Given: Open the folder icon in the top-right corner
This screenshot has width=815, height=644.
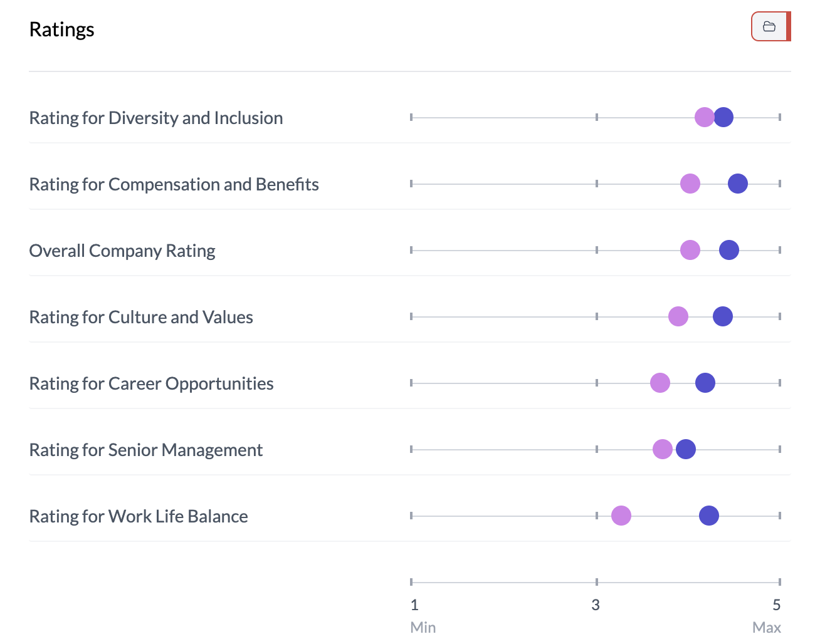Looking at the screenshot, I should pos(770,26).
